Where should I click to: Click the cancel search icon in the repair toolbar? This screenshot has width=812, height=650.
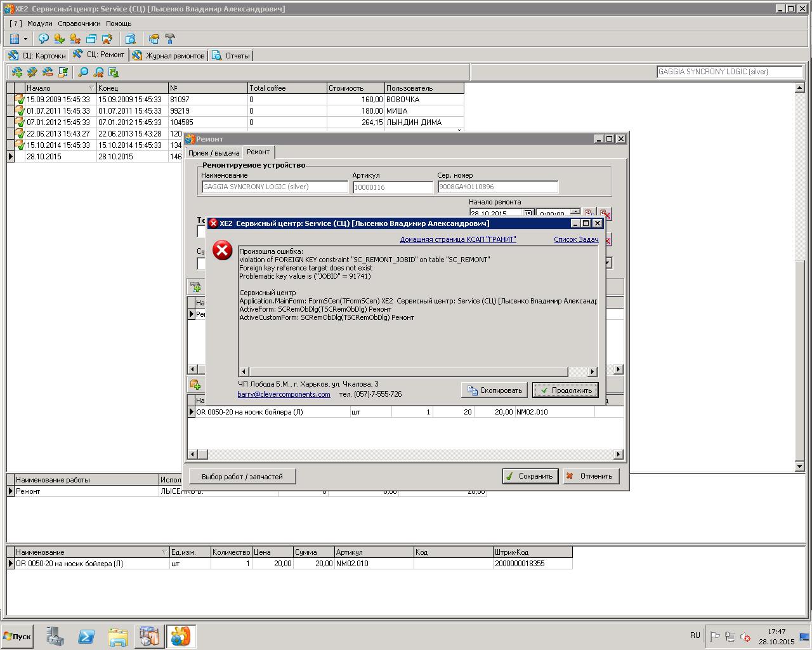(98, 72)
